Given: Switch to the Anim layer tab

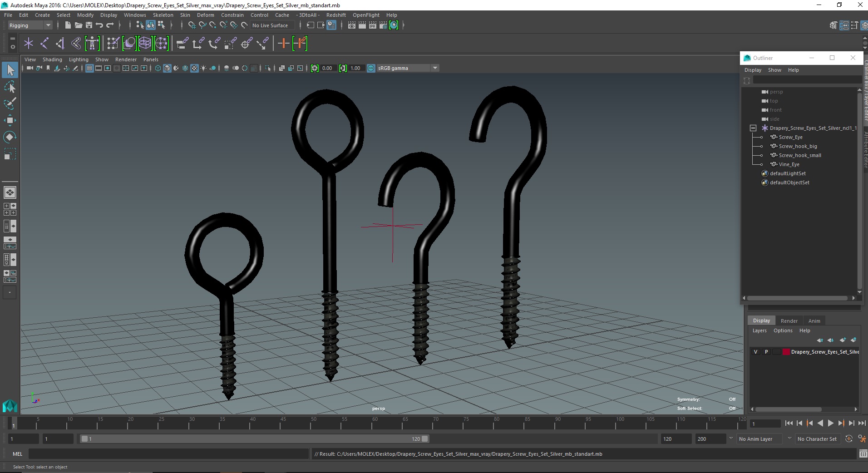Looking at the screenshot, I should tap(814, 320).
